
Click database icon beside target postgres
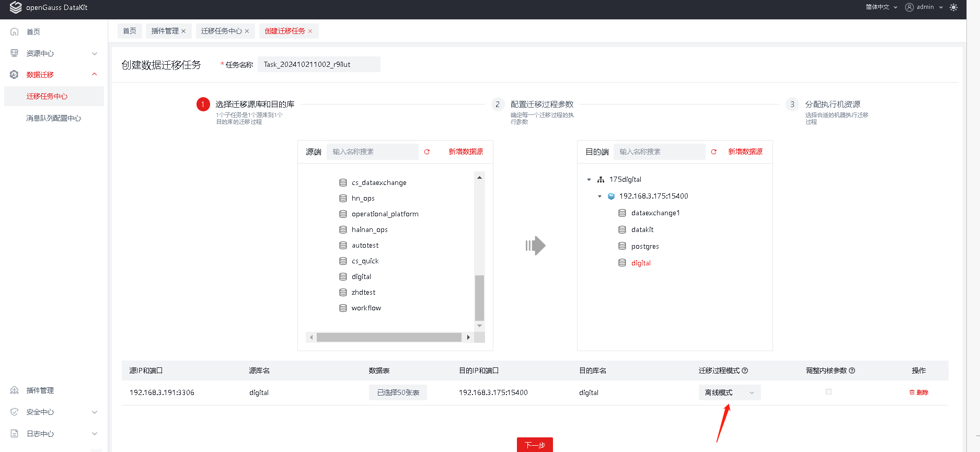tap(622, 246)
